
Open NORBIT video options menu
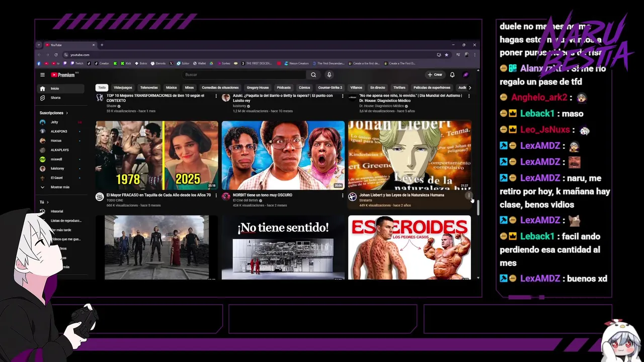coord(343,196)
